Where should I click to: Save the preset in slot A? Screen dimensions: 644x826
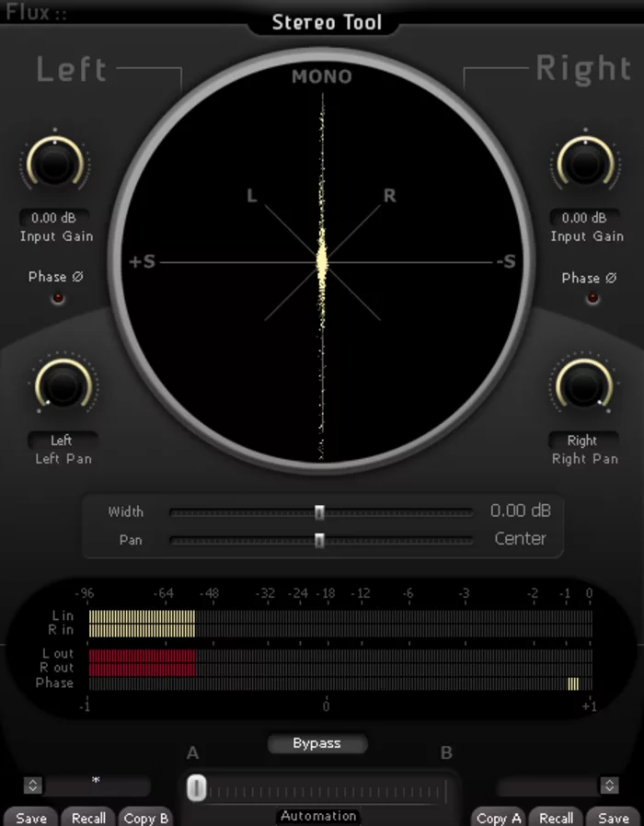pyautogui.click(x=30, y=818)
